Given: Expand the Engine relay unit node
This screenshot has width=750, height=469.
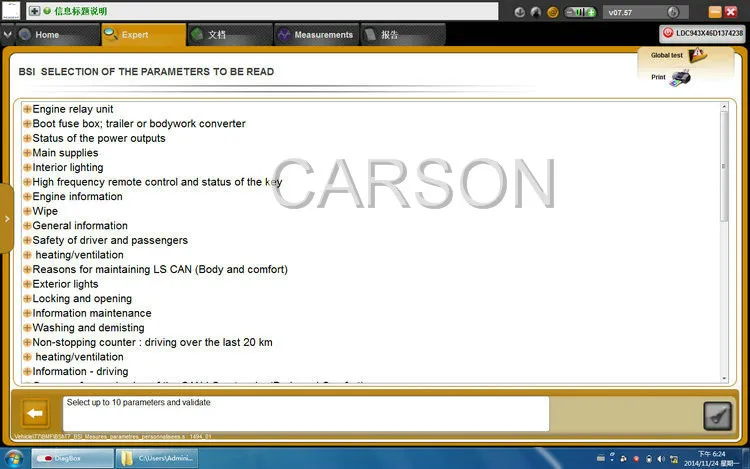Looking at the screenshot, I should pyautogui.click(x=27, y=109).
